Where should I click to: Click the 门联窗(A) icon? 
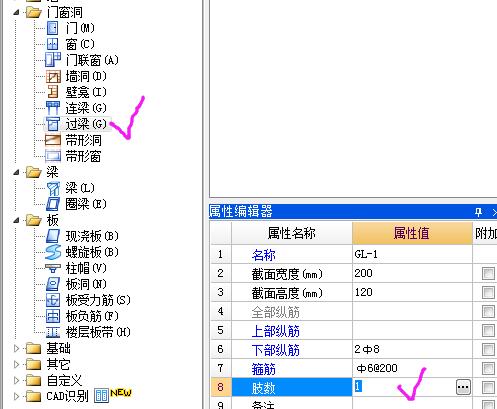pyautogui.click(x=53, y=60)
